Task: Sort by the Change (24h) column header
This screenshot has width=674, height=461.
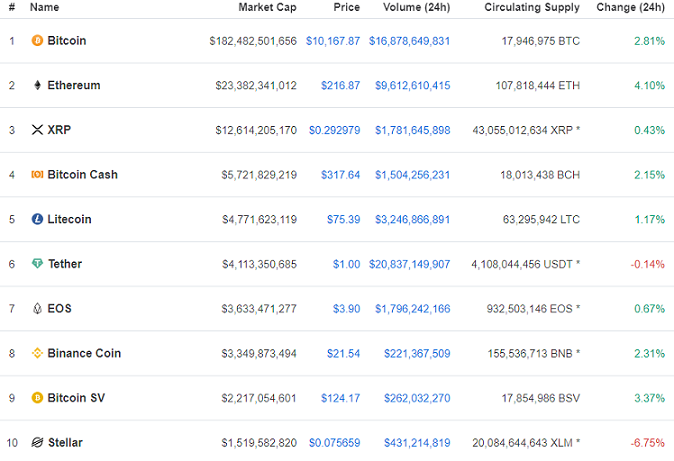Action: pyautogui.click(x=631, y=7)
